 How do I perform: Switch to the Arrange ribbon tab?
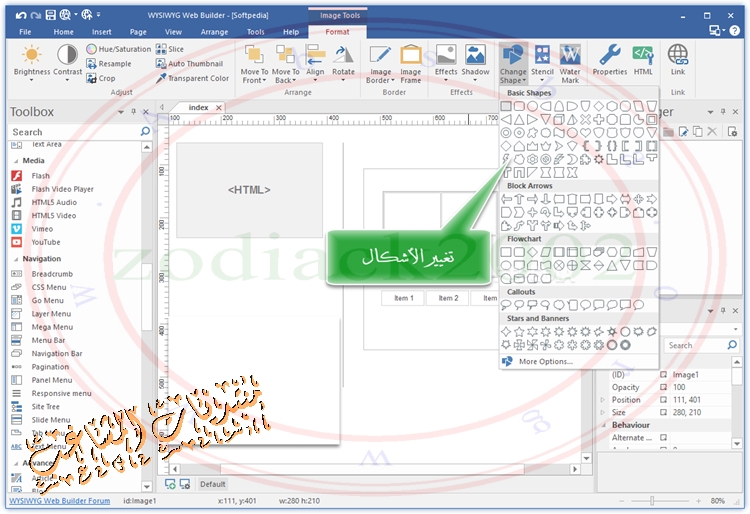[213, 32]
